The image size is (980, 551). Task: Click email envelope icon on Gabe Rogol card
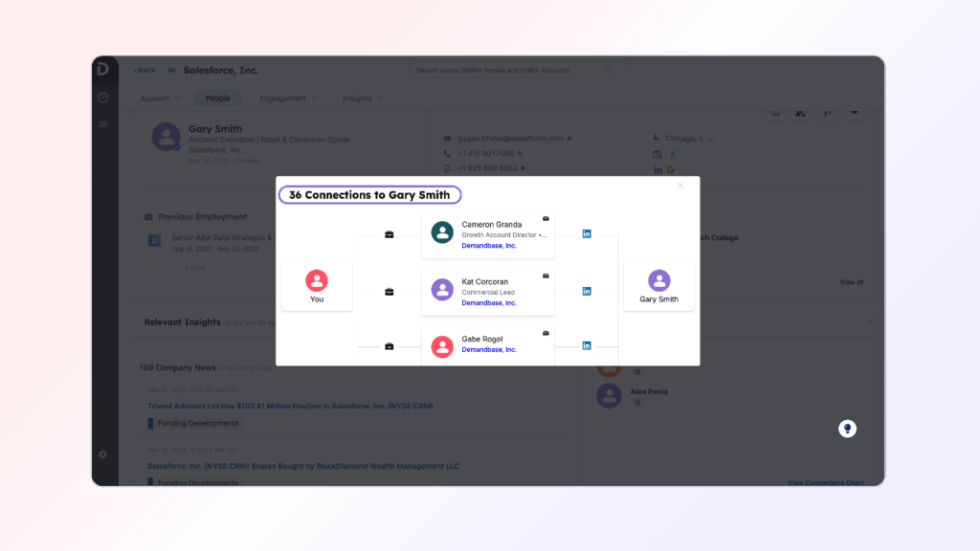[546, 333]
